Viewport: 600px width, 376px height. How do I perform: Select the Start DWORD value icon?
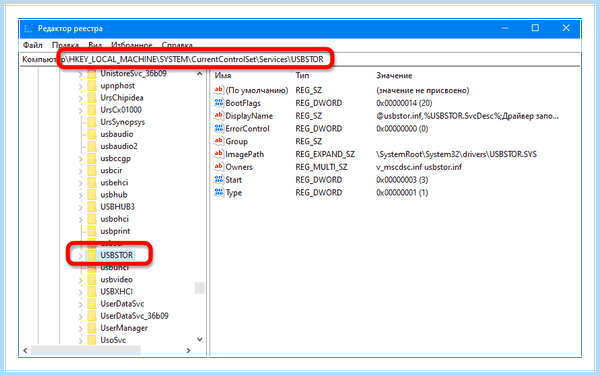(218, 179)
